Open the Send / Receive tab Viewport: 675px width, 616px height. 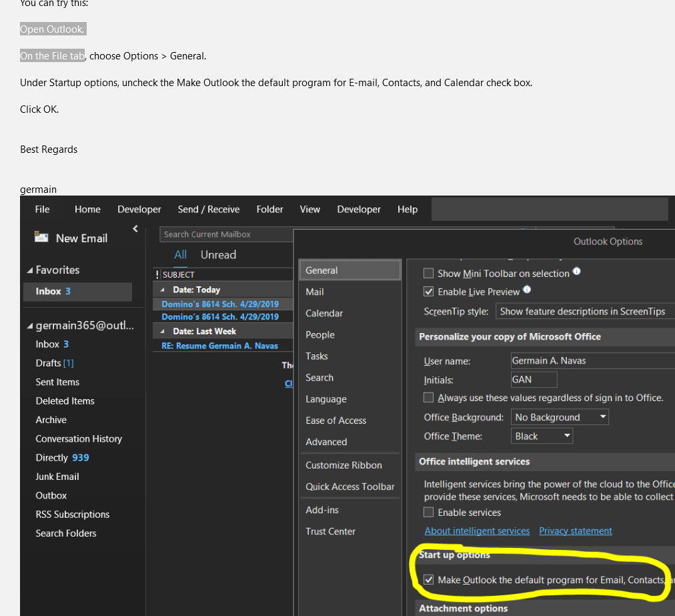[209, 210]
